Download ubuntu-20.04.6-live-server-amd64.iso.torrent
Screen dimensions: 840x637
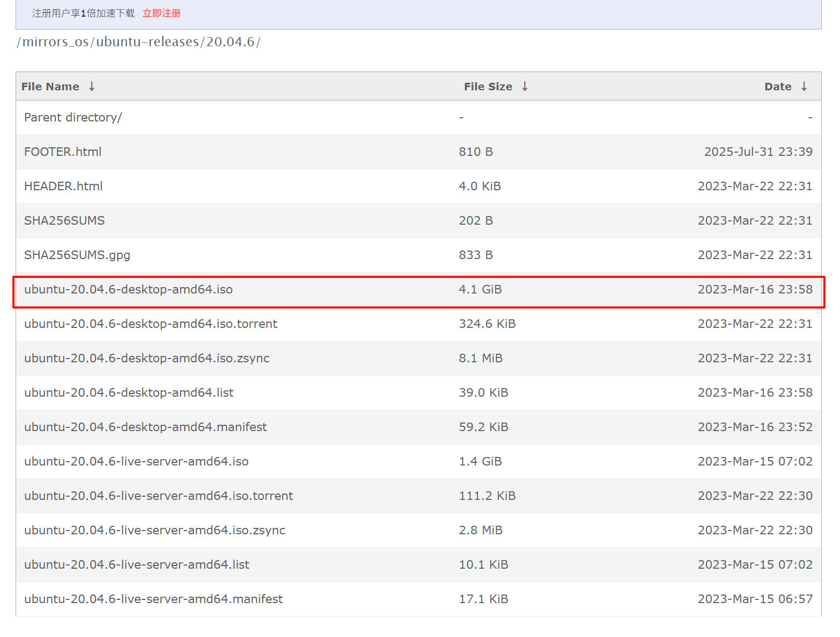click(159, 496)
